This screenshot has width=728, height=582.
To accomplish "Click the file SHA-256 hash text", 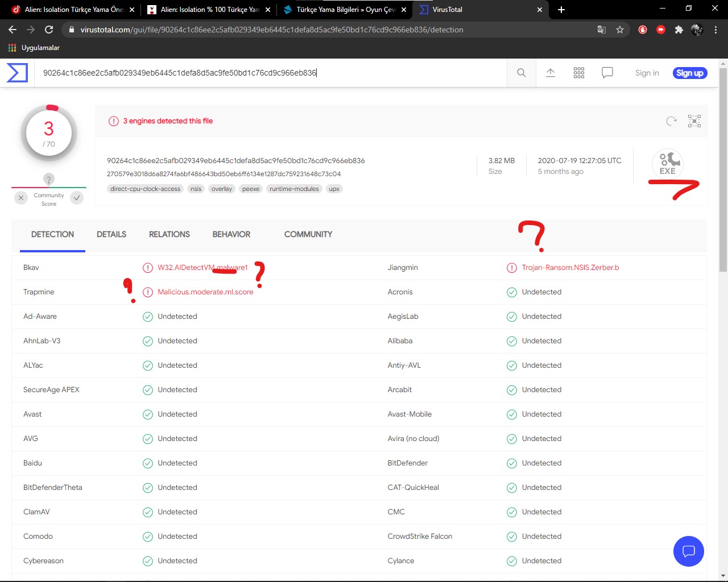I will 235,161.
